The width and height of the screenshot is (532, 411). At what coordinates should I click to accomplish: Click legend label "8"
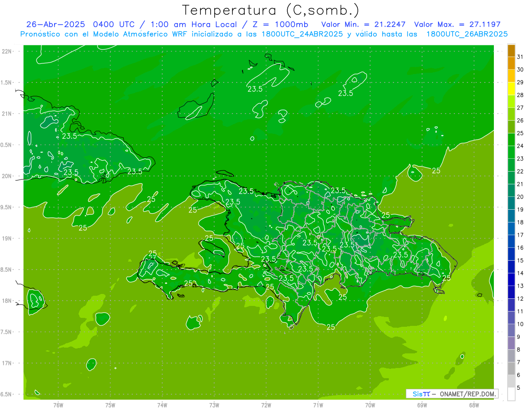tap(519, 349)
